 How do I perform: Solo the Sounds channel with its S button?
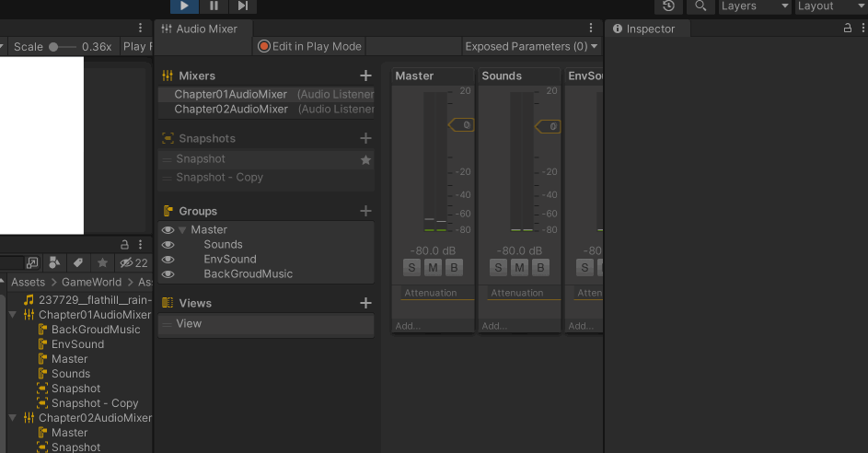(498, 268)
